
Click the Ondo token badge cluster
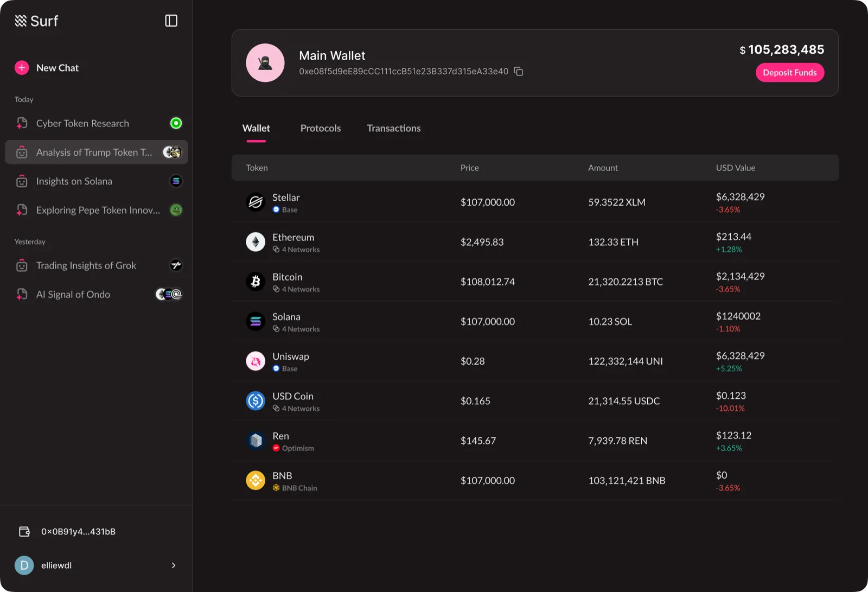coord(169,294)
